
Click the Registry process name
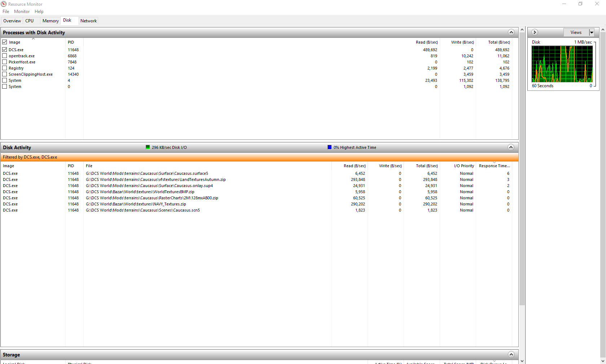16,68
